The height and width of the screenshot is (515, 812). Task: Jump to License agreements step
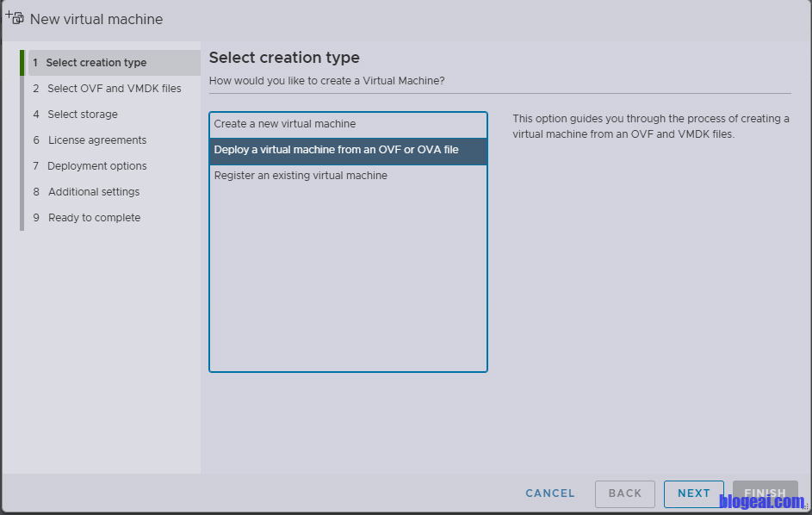pyautogui.click(x=97, y=140)
